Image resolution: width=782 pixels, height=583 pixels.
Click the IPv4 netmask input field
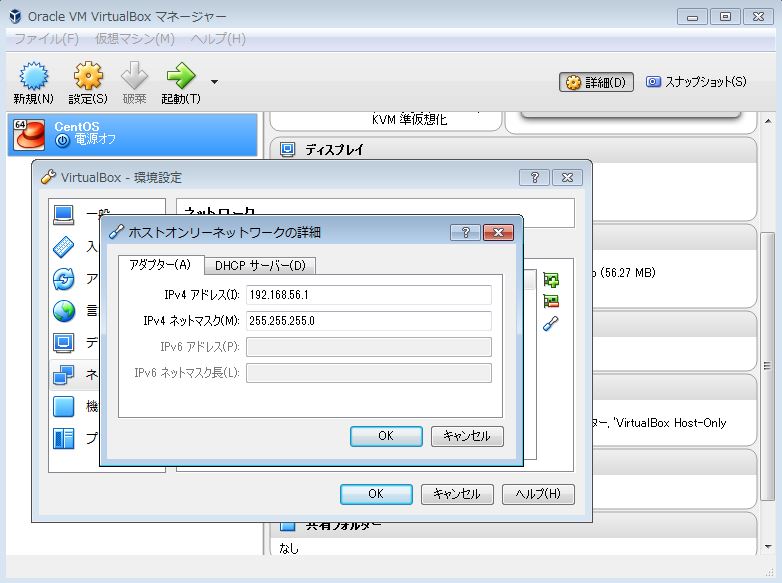tap(369, 321)
